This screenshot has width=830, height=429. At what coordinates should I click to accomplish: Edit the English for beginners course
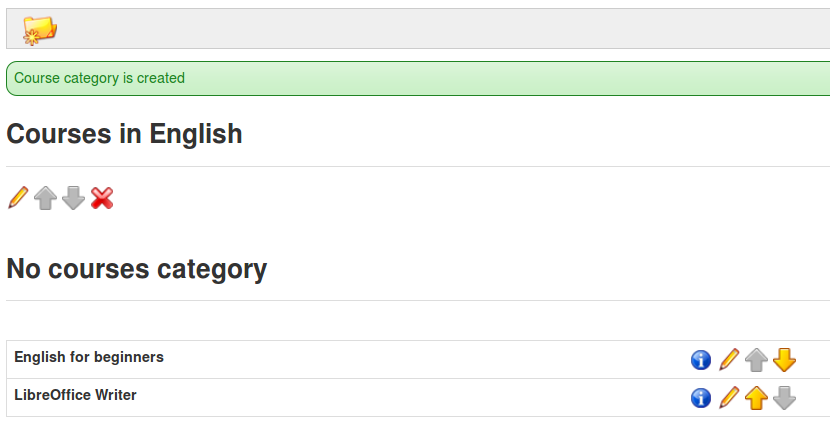(x=729, y=360)
